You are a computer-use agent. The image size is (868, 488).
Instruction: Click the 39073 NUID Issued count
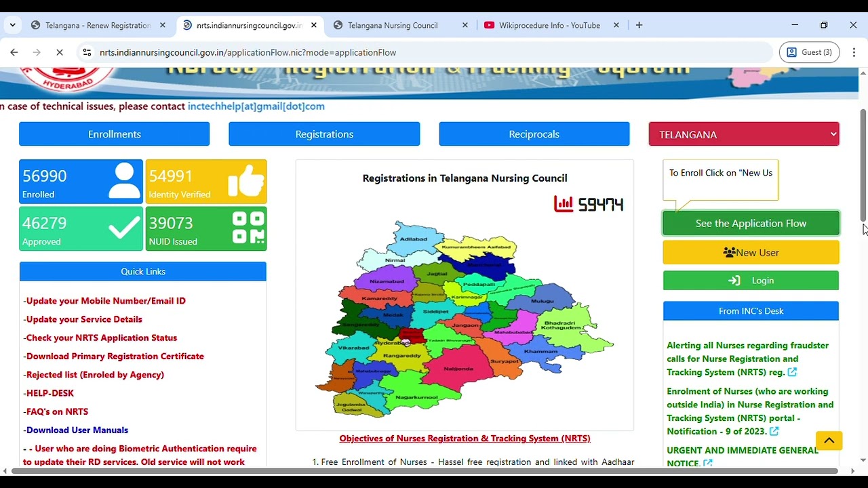pyautogui.click(x=171, y=223)
